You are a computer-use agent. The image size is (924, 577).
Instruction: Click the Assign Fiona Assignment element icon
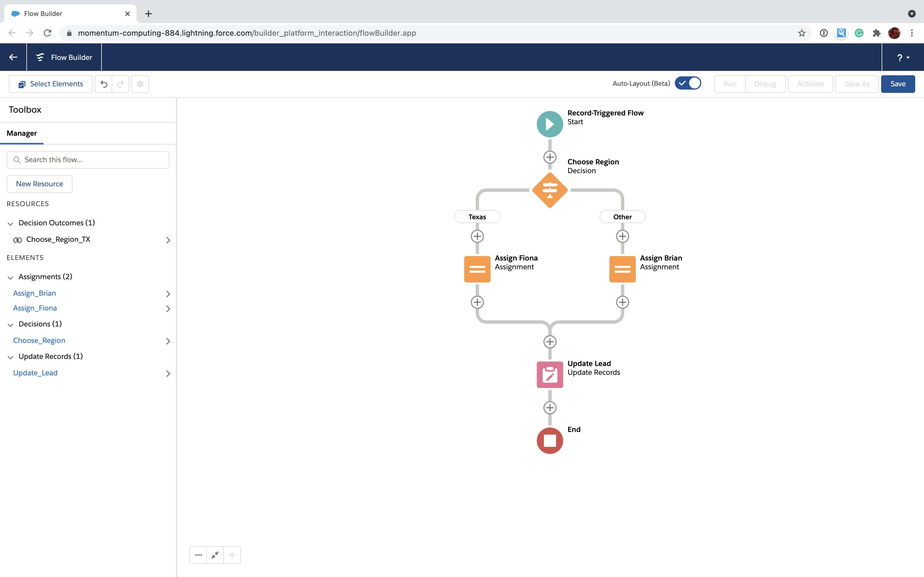[477, 268]
